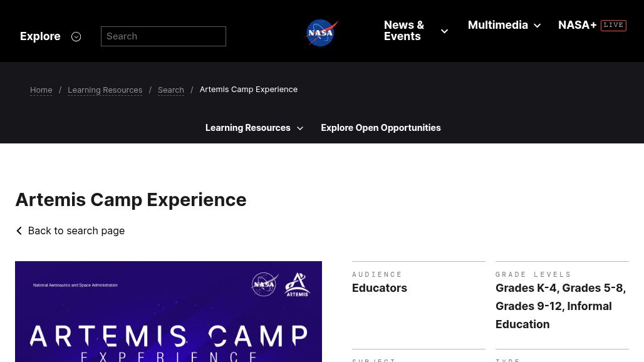Image resolution: width=644 pixels, height=362 pixels.
Task: Open News & Events menu
Action: tap(404, 31)
